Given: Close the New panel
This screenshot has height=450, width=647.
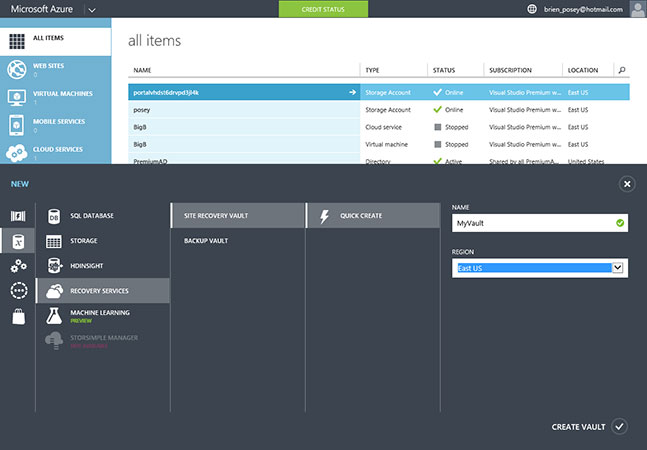Looking at the screenshot, I should click(x=627, y=184).
